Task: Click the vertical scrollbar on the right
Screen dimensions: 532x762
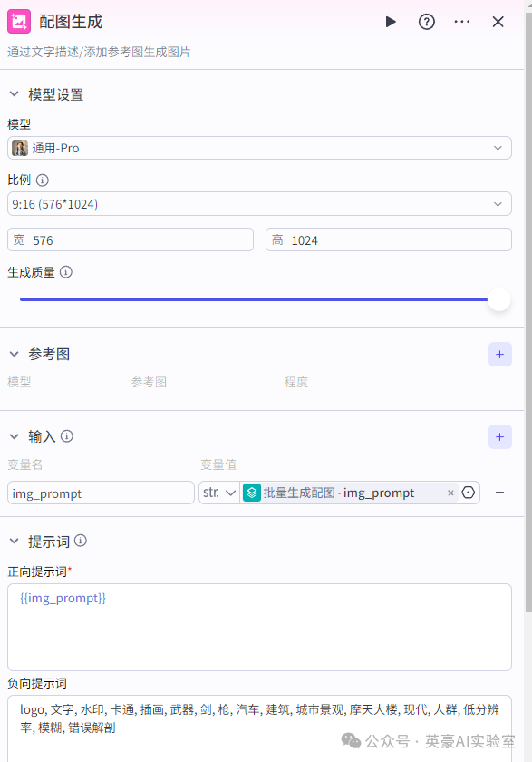Action: coord(528,311)
